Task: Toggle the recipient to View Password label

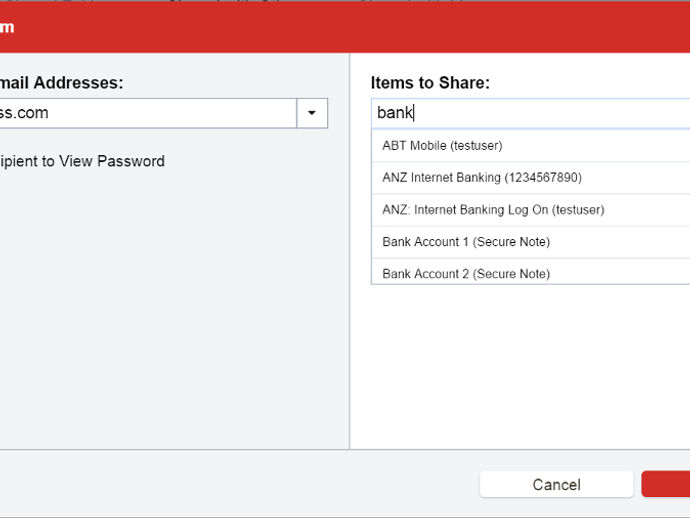Action: (x=82, y=161)
